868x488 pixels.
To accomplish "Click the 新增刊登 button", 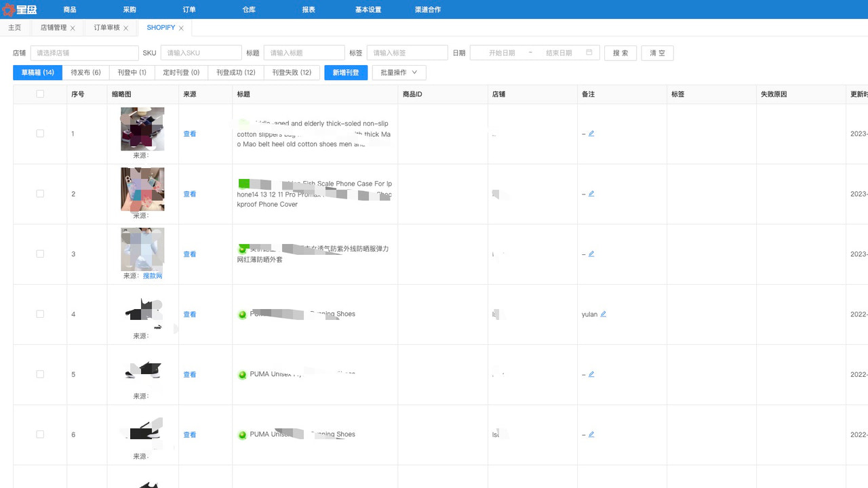I will pos(346,73).
